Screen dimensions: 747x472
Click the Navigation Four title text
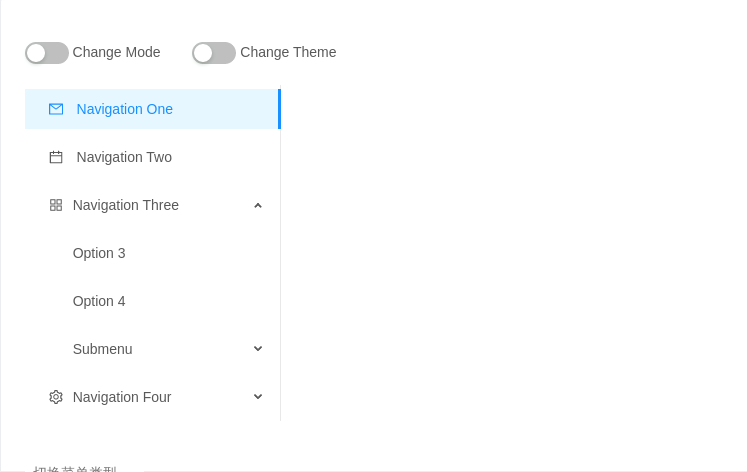122,397
